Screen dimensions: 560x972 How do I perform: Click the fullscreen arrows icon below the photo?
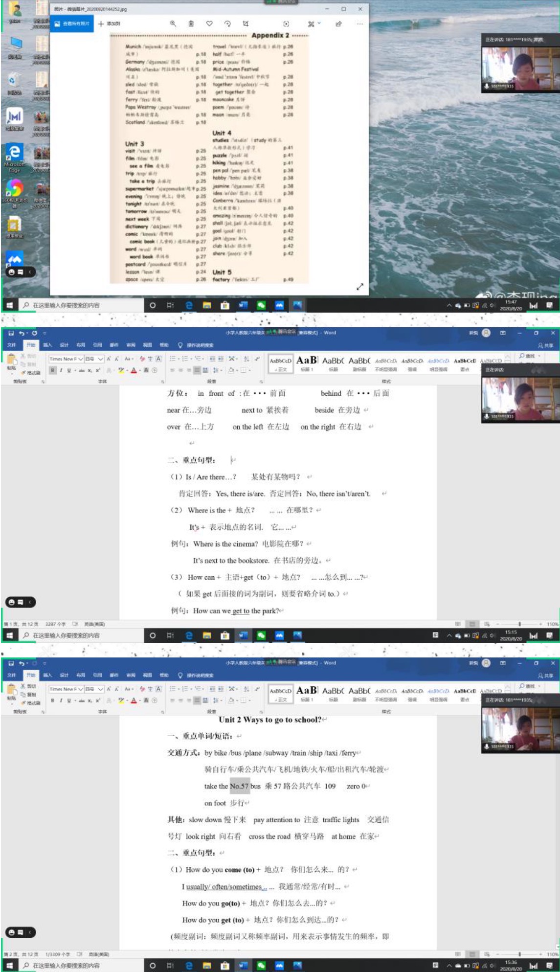point(360,287)
